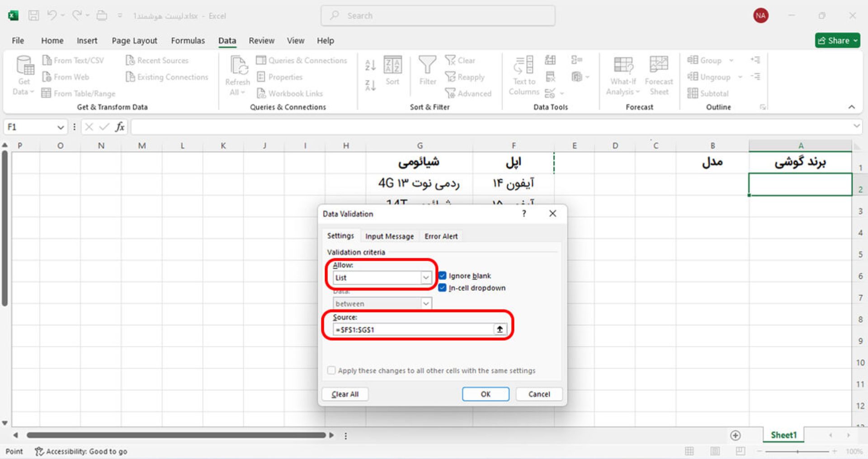The height and width of the screenshot is (459, 868).
Task: Open the Review ribbon tab
Action: [x=261, y=41]
